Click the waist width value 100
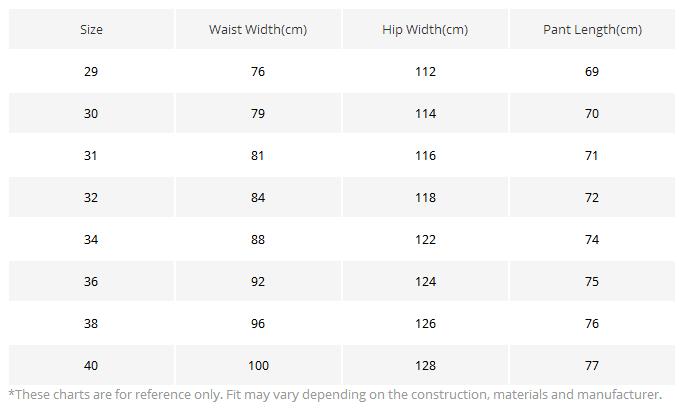The width and height of the screenshot is (682, 408). click(x=258, y=366)
